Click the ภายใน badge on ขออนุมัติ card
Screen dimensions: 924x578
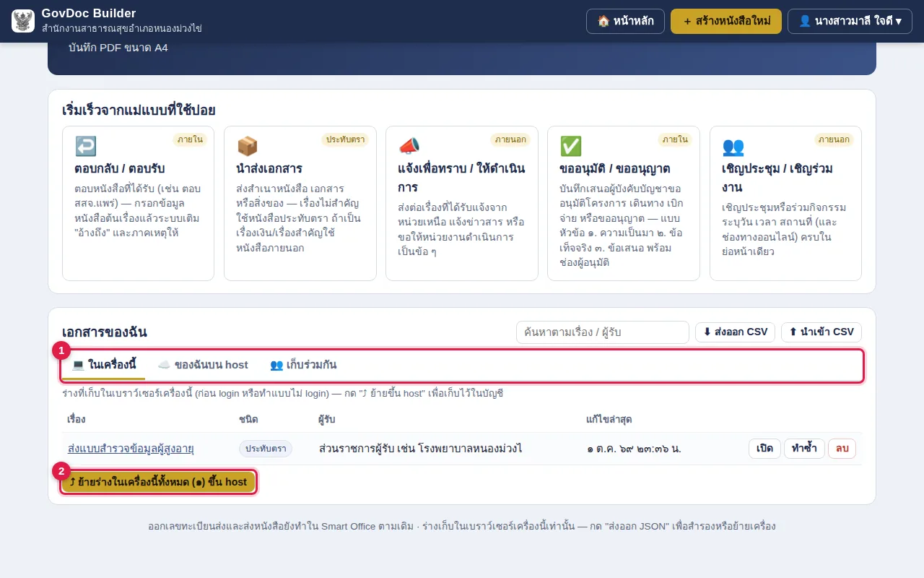point(675,139)
